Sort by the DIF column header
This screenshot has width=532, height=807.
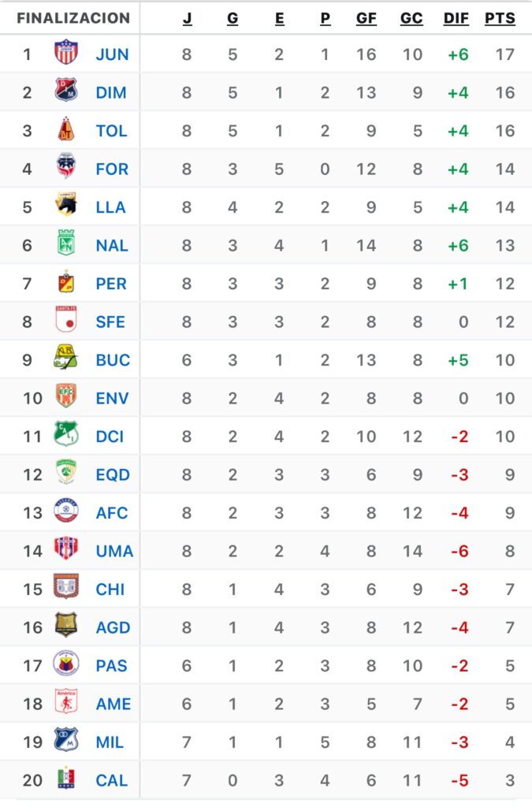[456, 18]
